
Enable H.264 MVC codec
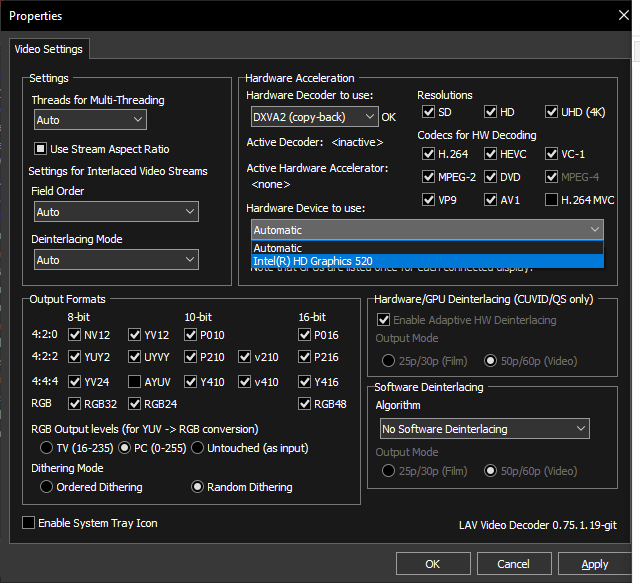(551, 200)
